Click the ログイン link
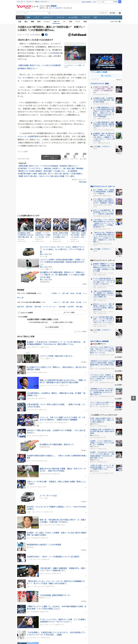The height and width of the screenshot is (644, 138). pos(42,8)
